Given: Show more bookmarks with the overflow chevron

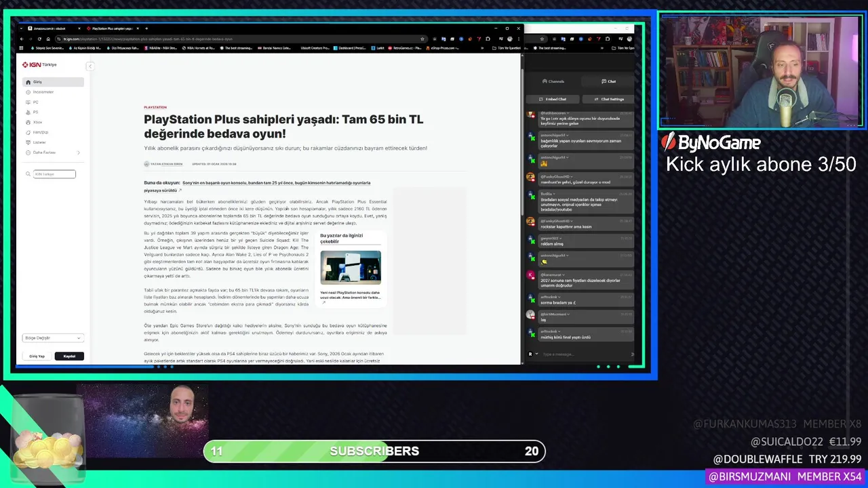Looking at the screenshot, I should pos(482,48).
